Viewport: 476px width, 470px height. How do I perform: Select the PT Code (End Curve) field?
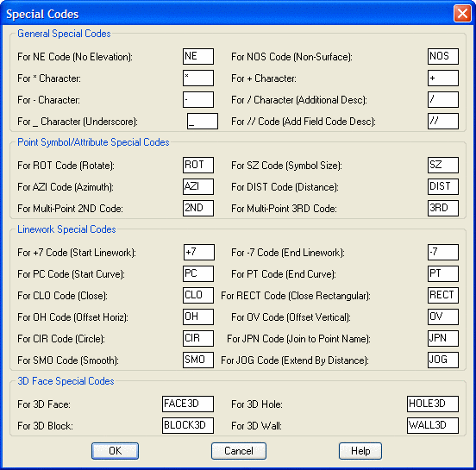tap(443, 274)
